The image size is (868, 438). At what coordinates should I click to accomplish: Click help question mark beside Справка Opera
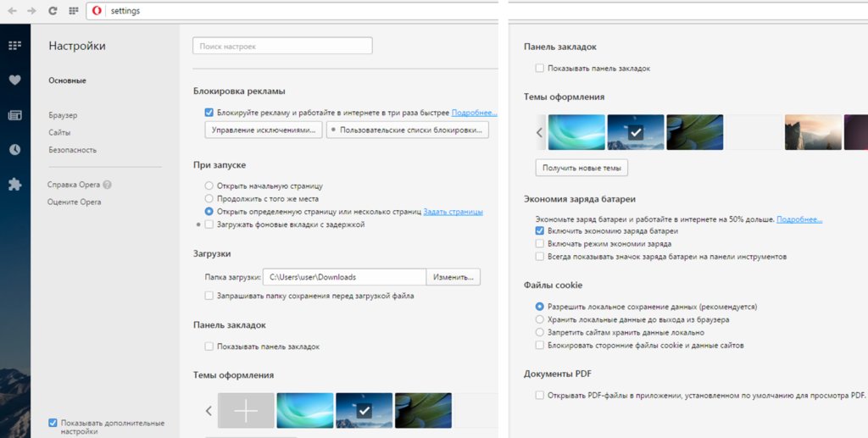107,185
